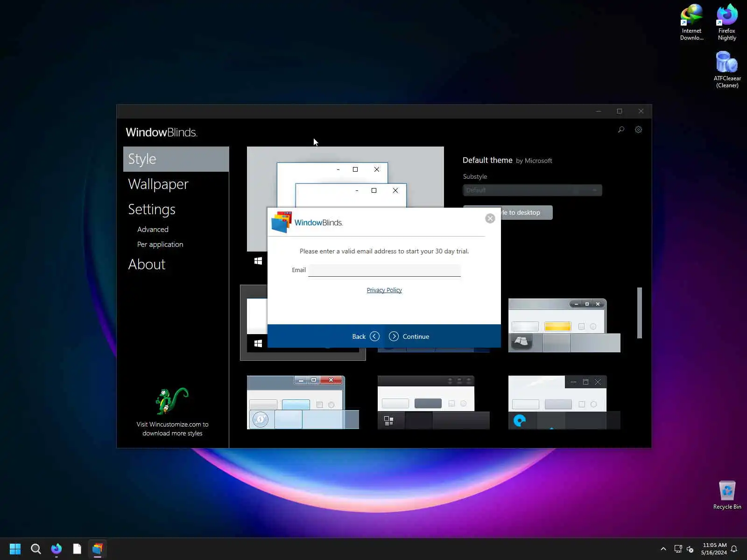The height and width of the screenshot is (560, 747).
Task: Click the WindowBlinds taskbar icon
Action: coord(98,549)
